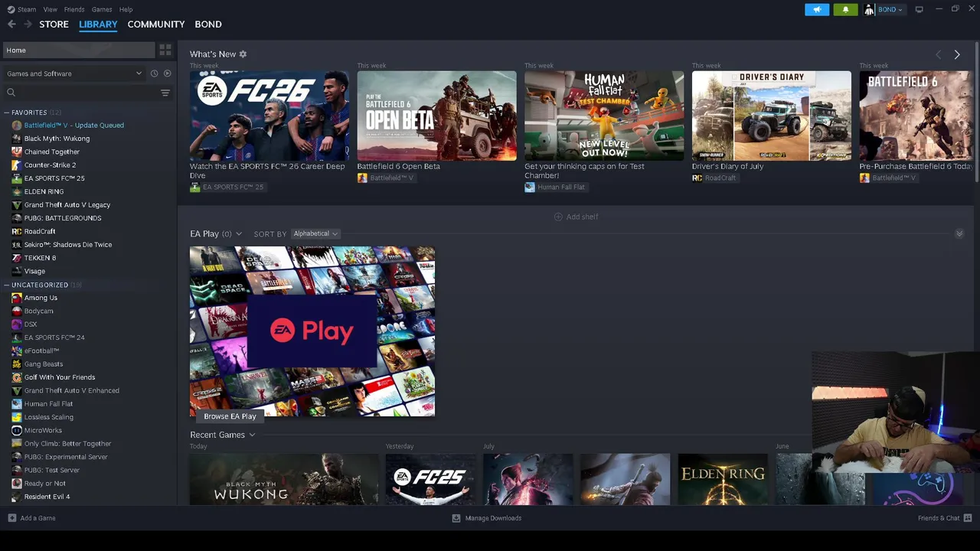This screenshot has width=980, height=551.
Task: Open the BOND profile tab
Action: [208, 24]
